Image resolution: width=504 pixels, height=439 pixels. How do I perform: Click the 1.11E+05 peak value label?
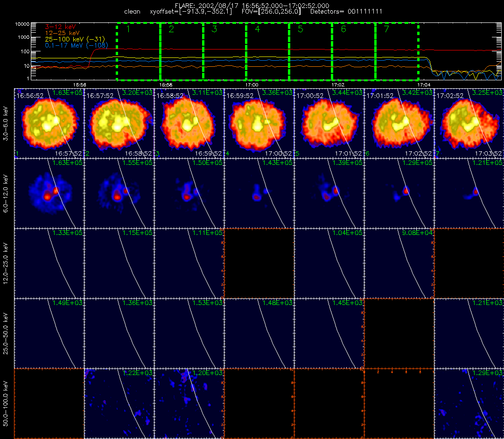coord(207,233)
